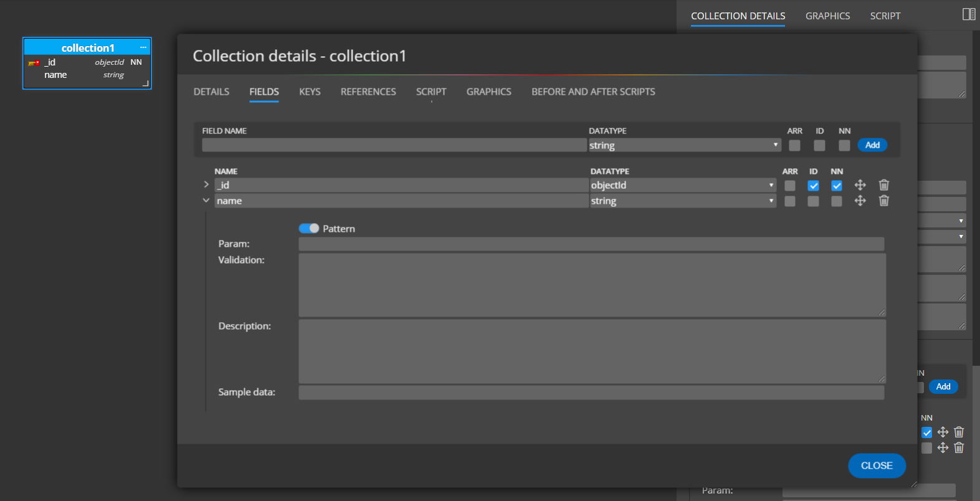Viewport: 980px width, 501px height.
Task: Open GRAPHICS tab in side panel
Action: tap(827, 16)
